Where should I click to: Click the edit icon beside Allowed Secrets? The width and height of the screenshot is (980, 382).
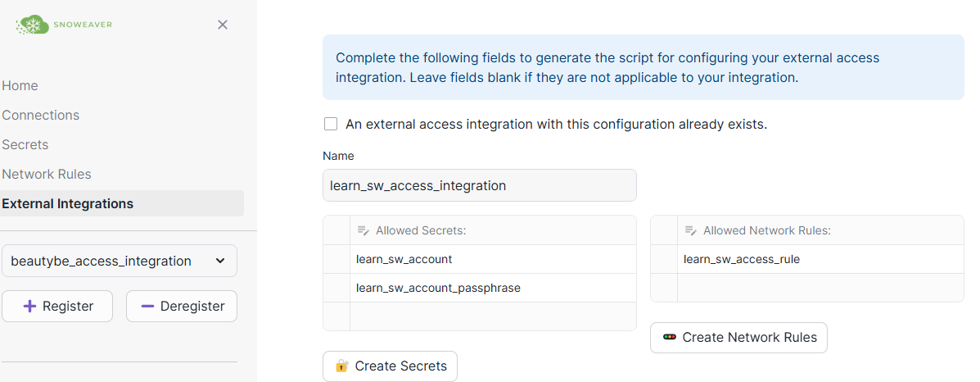pos(364,230)
